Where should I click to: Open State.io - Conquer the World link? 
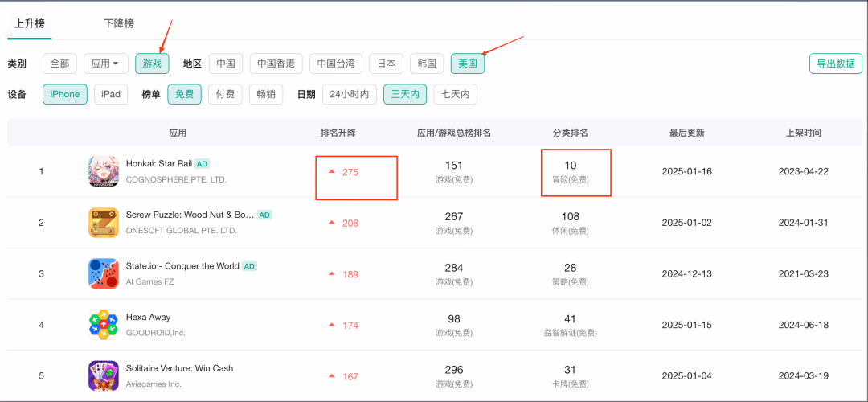[182, 266]
